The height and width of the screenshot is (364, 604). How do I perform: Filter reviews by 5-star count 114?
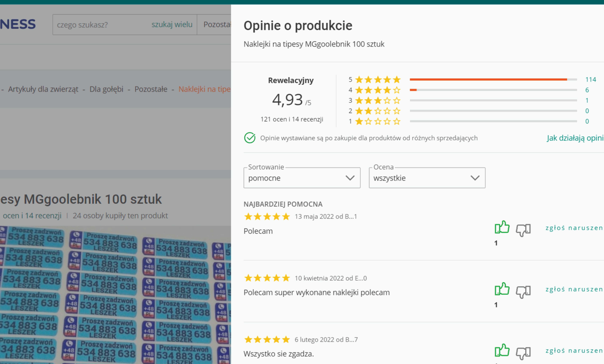591,80
